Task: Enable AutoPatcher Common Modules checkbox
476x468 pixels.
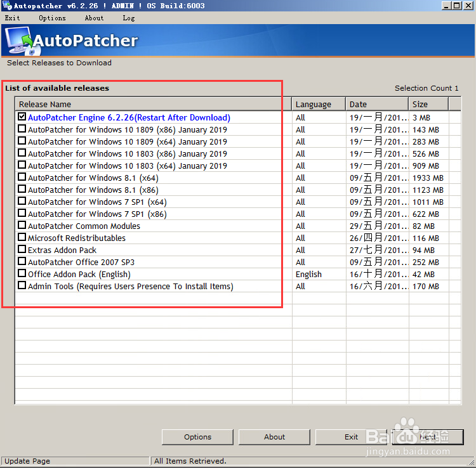Action: 22,225
